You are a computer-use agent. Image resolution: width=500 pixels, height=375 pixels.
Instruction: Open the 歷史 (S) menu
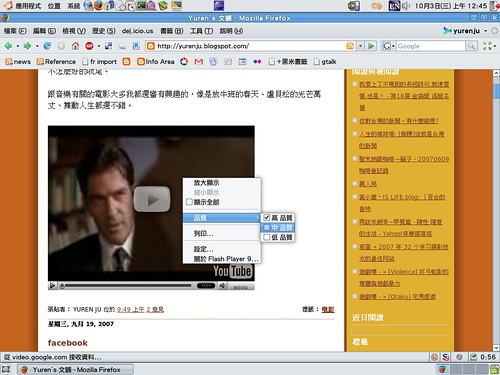click(x=104, y=31)
